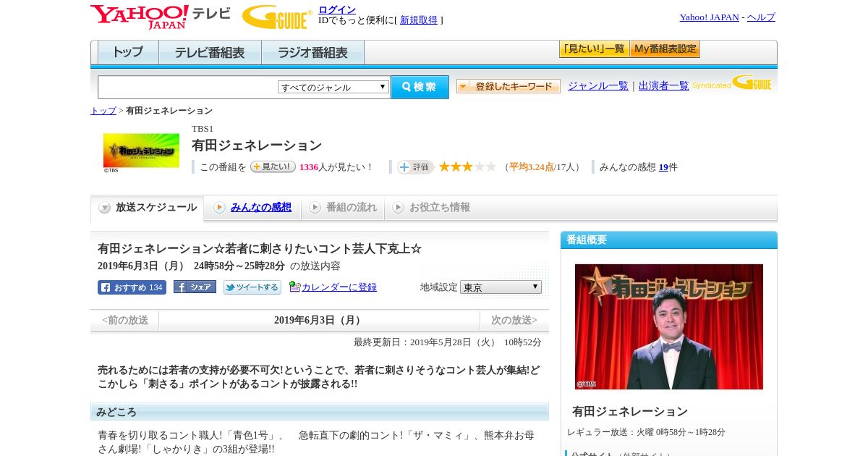Click the Syndicated G-GUIDE logo
This screenshot has width=868, height=456.
click(x=732, y=83)
